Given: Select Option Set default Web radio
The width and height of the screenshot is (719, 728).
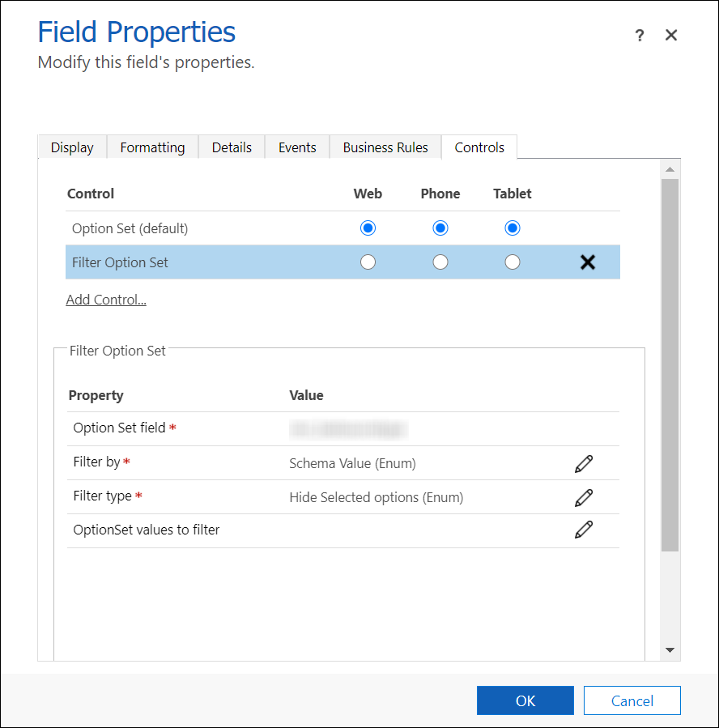Looking at the screenshot, I should [x=368, y=228].
